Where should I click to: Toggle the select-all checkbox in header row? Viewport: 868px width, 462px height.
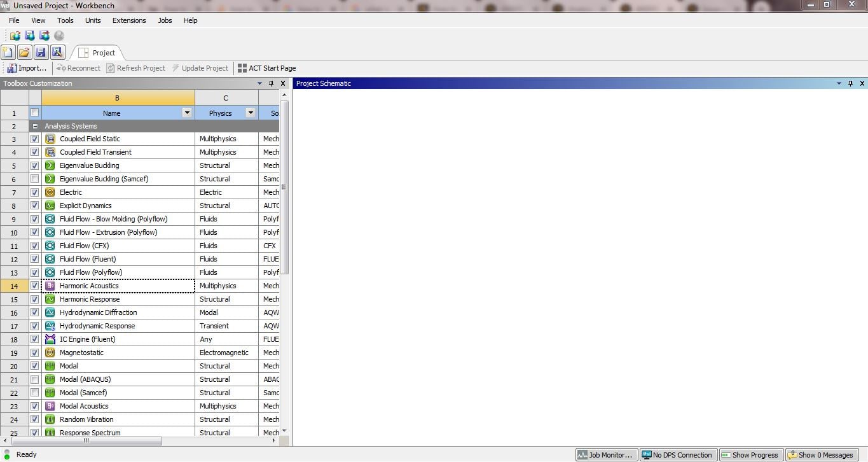35,113
